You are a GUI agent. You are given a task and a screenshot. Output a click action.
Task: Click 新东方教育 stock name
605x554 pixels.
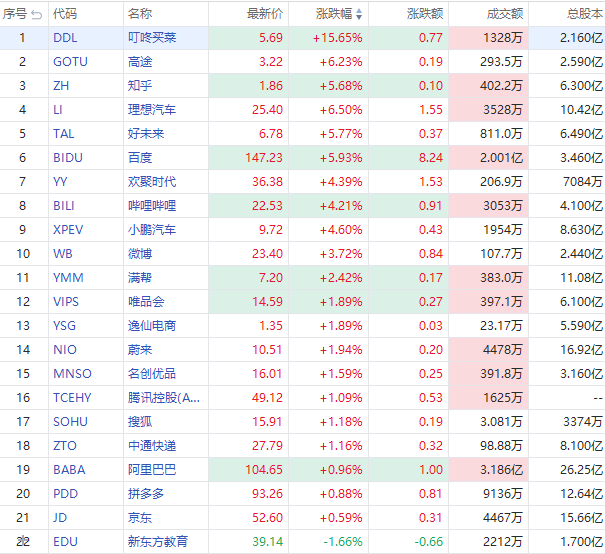coord(158,541)
